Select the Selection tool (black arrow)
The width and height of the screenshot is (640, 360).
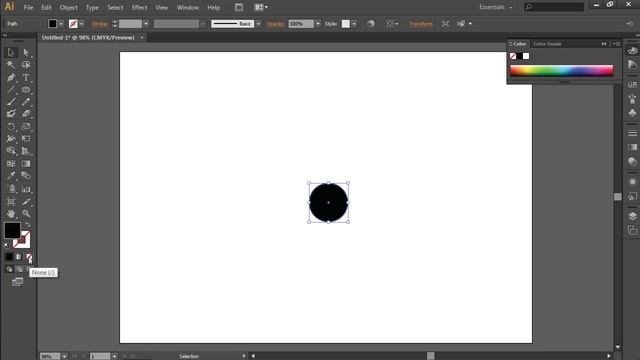11,52
